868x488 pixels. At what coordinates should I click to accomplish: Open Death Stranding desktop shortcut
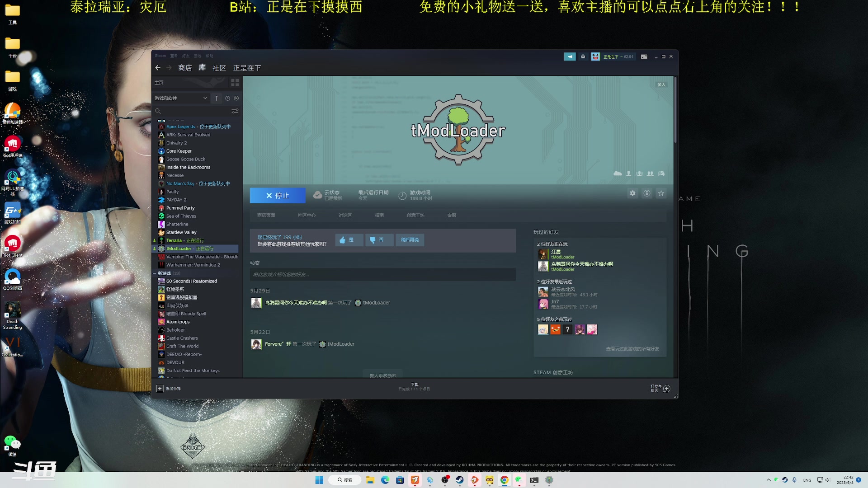12,316
